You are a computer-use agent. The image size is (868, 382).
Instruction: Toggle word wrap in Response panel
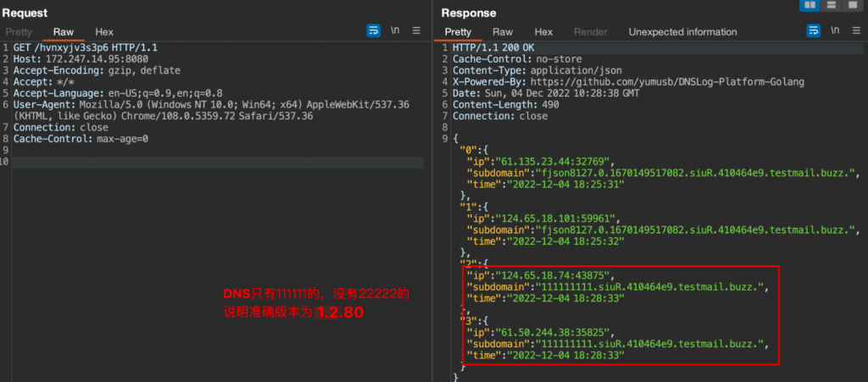(813, 31)
